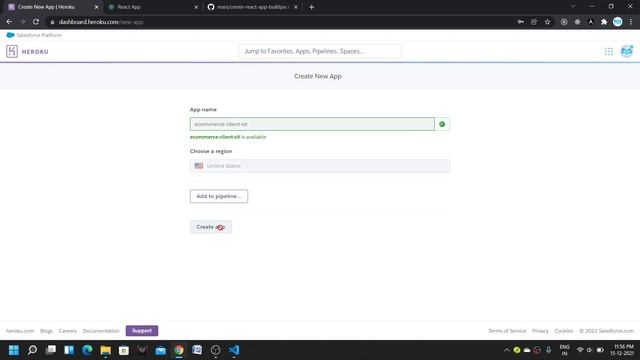Click the Create app button
Image resolution: width=640 pixels, height=360 pixels.
click(211, 227)
